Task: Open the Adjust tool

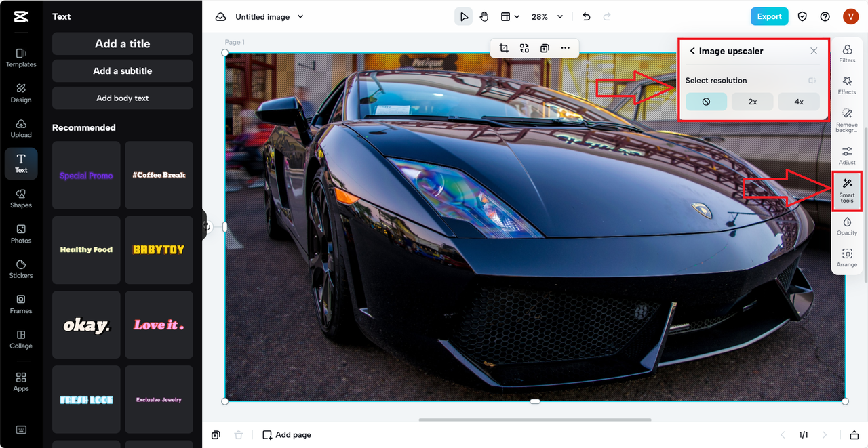Action: click(847, 155)
